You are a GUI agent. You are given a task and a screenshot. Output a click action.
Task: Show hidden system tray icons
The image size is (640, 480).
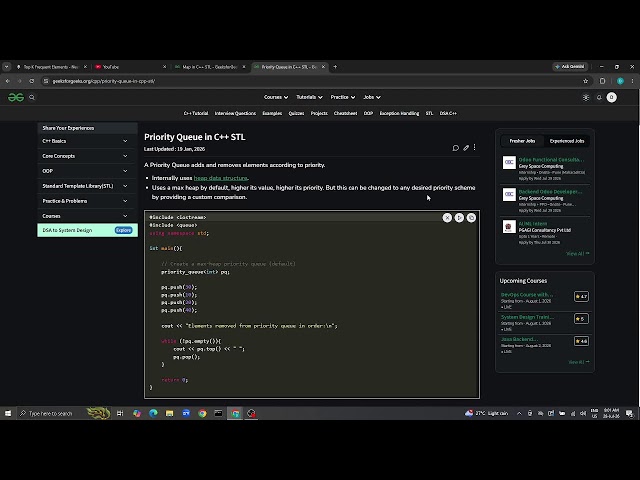coord(519,413)
